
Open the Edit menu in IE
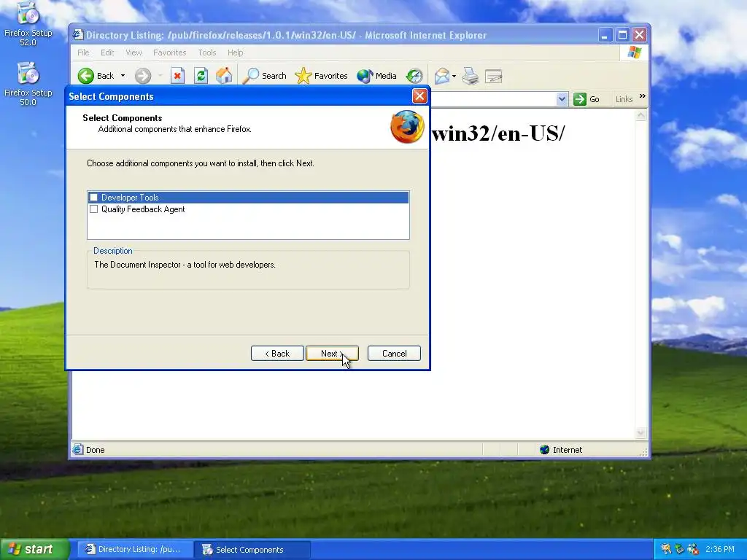click(x=107, y=52)
